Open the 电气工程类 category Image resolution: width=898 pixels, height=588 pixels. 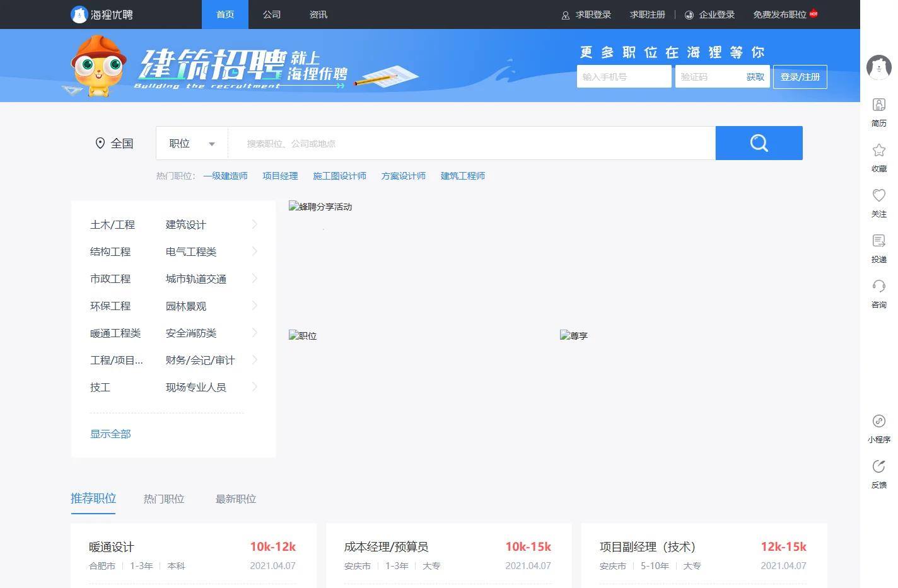(x=191, y=251)
